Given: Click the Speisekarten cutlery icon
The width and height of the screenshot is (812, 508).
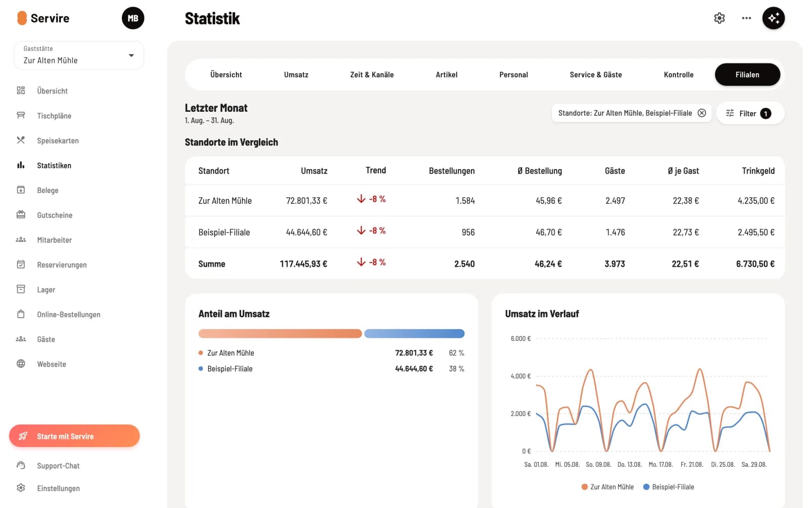Looking at the screenshot, I should (21, 140).
